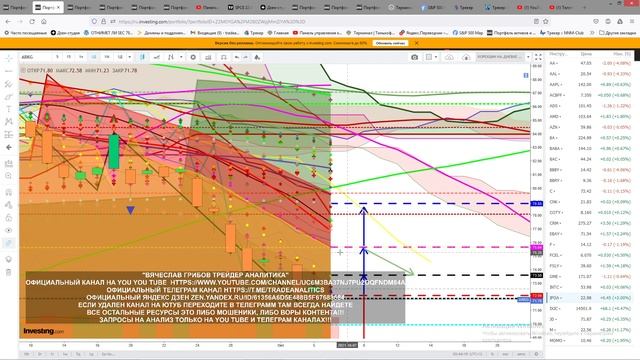Open the Другие закладки bookmarks folder
Screen dimensions: 640x360
pos(617,33)
